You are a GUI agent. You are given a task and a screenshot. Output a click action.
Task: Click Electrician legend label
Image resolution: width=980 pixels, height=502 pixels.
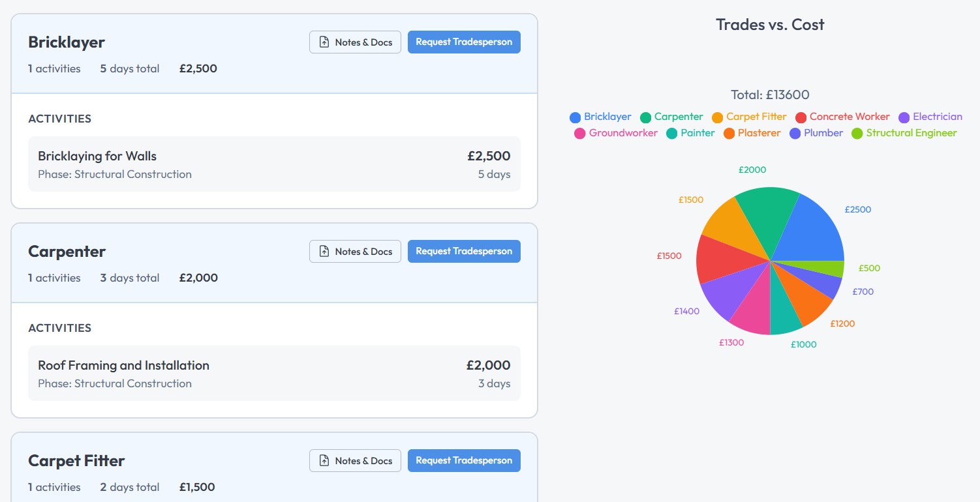(x=938, y=117)
